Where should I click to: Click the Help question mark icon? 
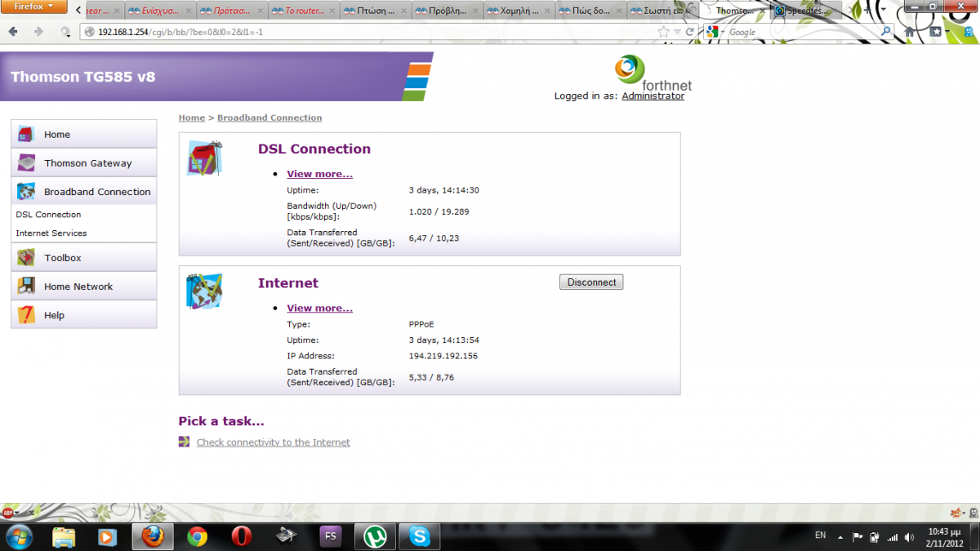coord(26,314)
